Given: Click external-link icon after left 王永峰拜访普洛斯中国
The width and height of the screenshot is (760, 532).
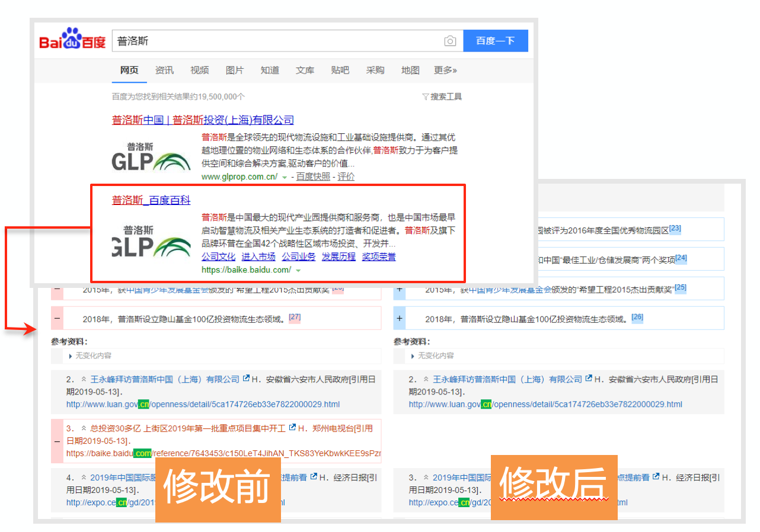Looking at the screenshot, I should pos(246,379).
